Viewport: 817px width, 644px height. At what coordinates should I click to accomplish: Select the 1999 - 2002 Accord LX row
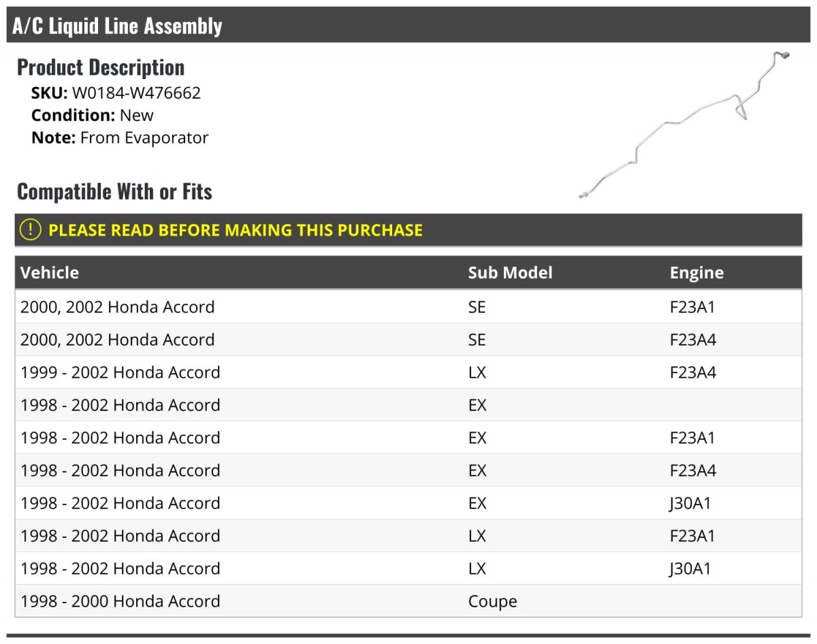click(408, 372)
